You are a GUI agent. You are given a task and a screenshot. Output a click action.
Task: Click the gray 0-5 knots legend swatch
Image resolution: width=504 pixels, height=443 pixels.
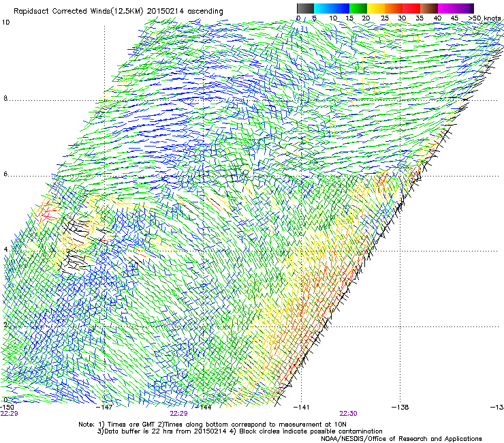(x=305, y=8)
